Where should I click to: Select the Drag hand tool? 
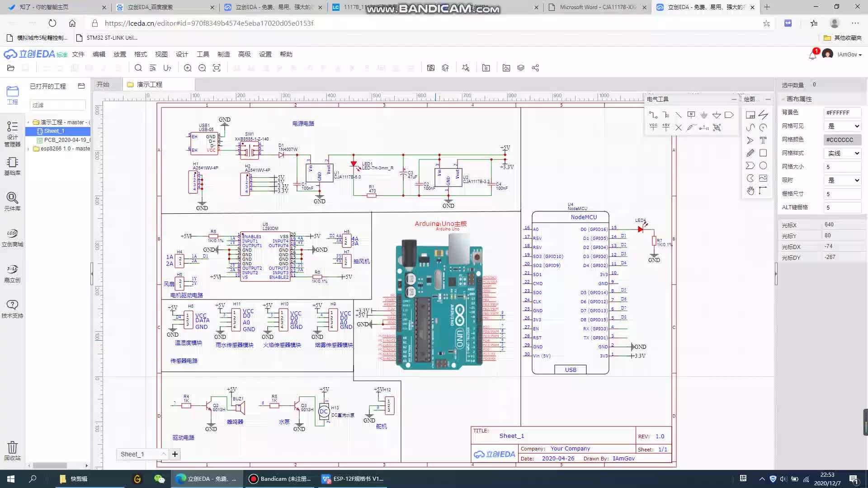[750, 191]
